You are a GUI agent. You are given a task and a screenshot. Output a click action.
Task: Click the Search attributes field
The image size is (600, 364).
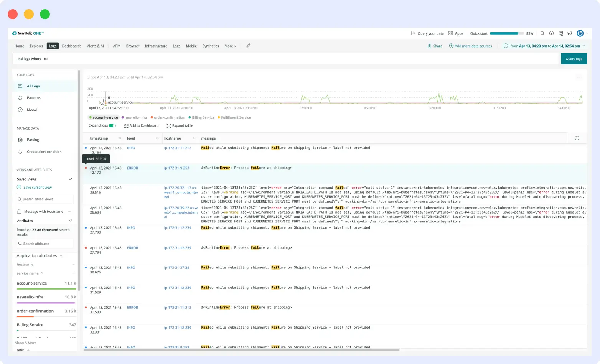tap(45, 244)
